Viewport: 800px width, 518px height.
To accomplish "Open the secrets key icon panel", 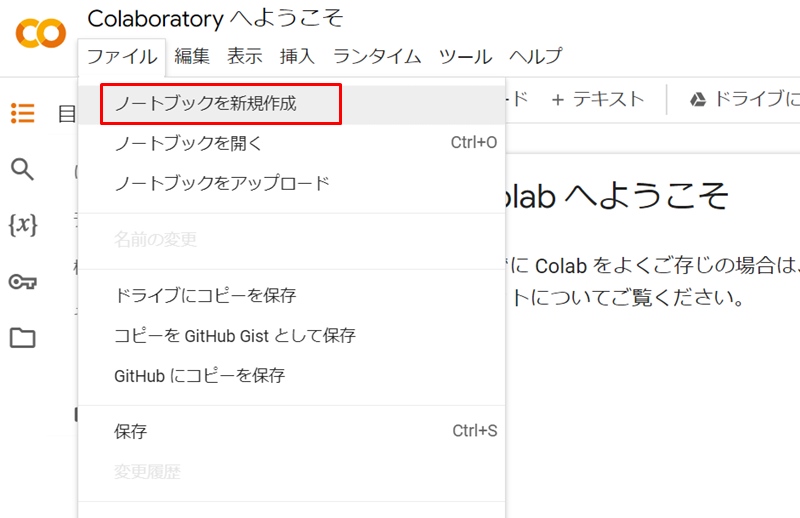I will click(x=23, y=282).
